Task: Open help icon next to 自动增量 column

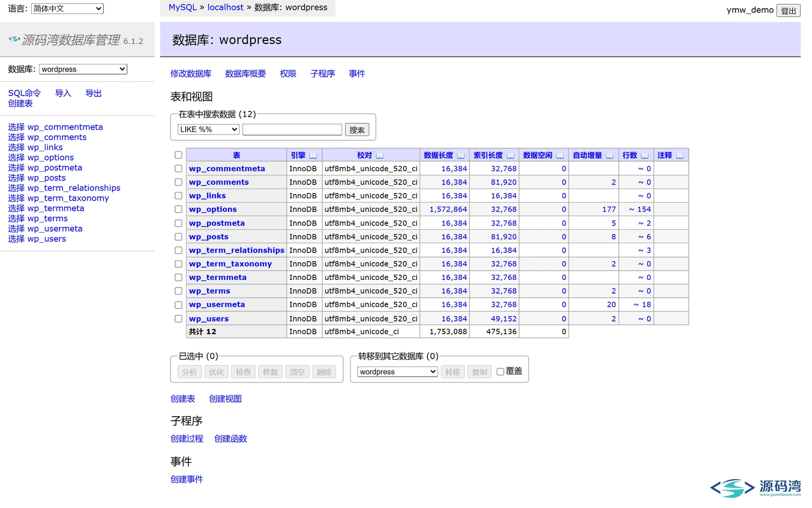Action: (610, 155)
